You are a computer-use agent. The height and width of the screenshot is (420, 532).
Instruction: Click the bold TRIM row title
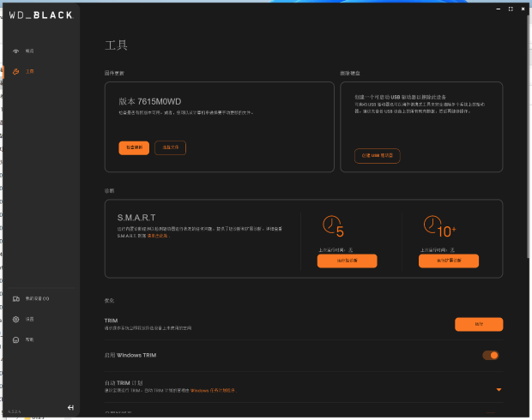point(111,321)
